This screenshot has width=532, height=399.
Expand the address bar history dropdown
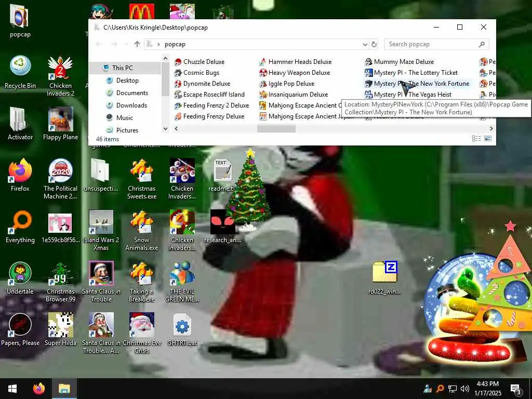point(365,45)
